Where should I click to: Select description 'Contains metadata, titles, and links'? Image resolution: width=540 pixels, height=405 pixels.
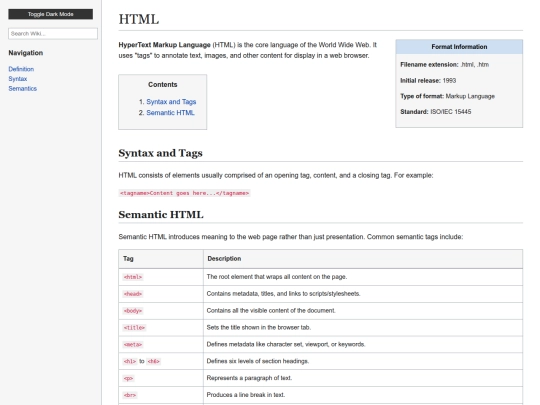(283, 293)
